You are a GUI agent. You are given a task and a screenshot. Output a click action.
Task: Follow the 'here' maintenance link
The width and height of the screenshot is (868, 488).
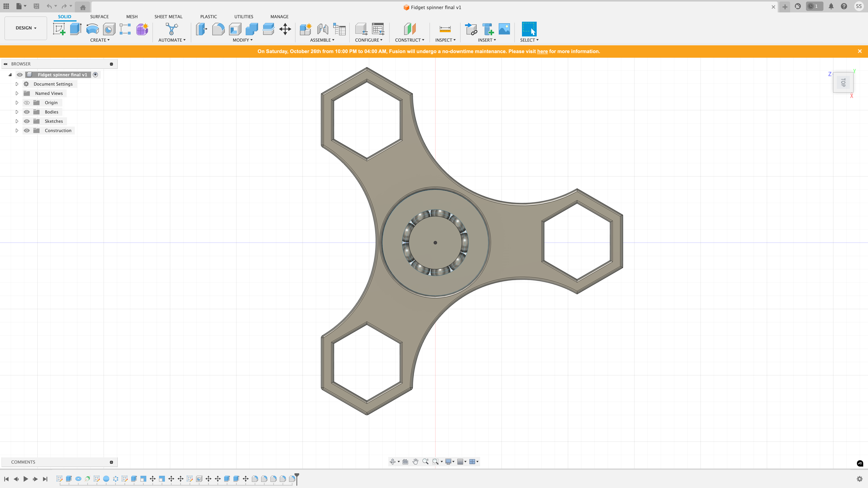point(542,51)
